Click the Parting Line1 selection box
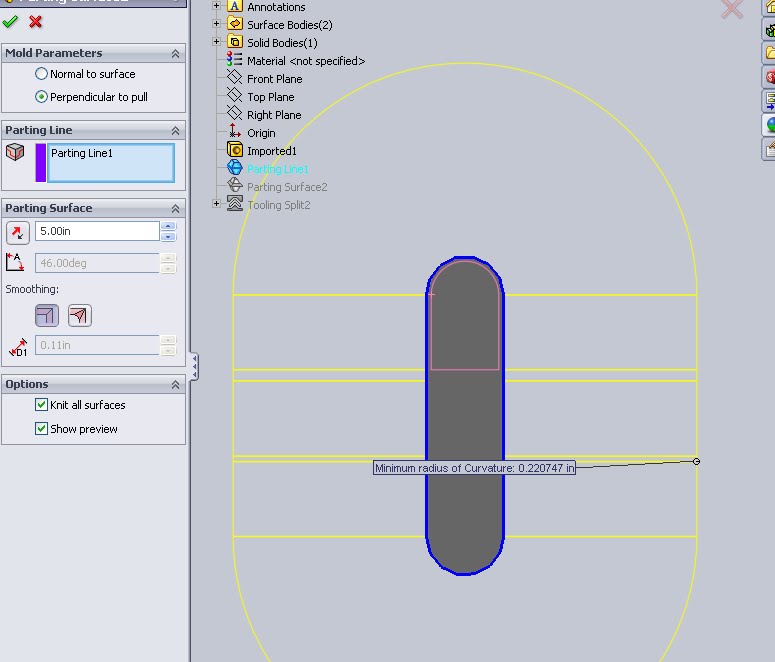Screen dimensions: 775x662 coord(111,163)
